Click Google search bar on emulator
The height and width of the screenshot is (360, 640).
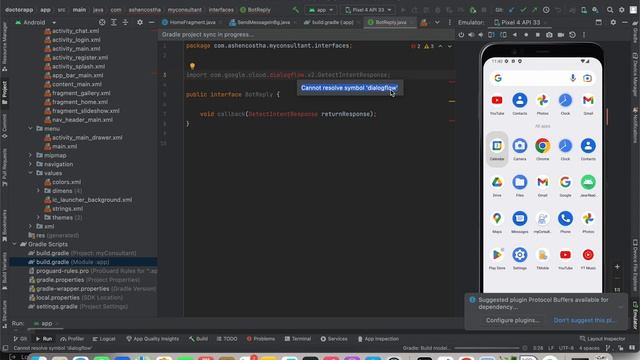click(x=542, y=78)
